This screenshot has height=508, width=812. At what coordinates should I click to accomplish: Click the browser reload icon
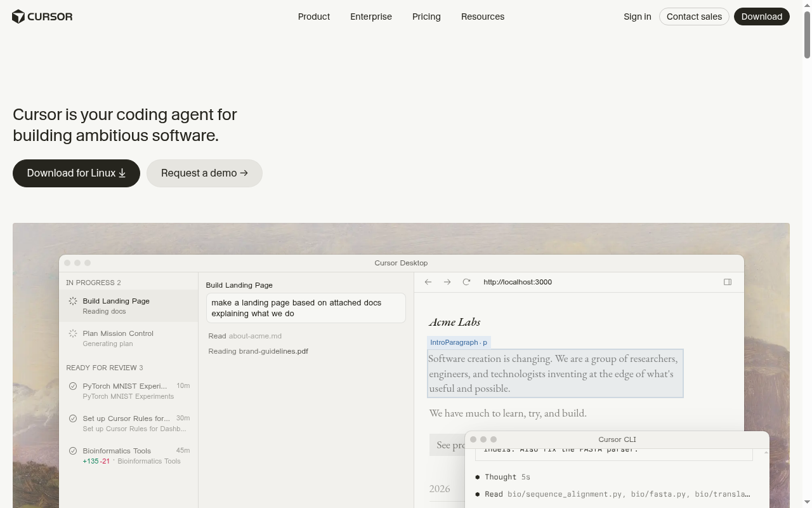(466, 282)
